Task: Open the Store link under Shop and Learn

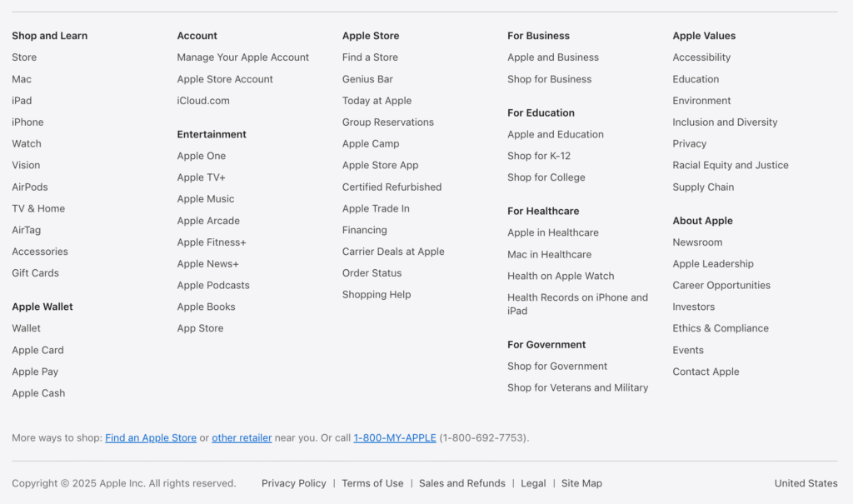Action: coord(24,57)
